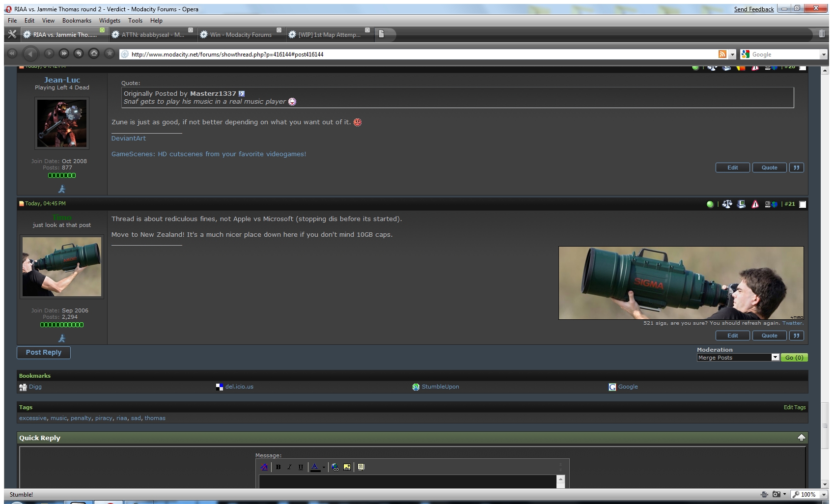Toggle the underline formatting button
833x504 pixels.
pos(301,467)
